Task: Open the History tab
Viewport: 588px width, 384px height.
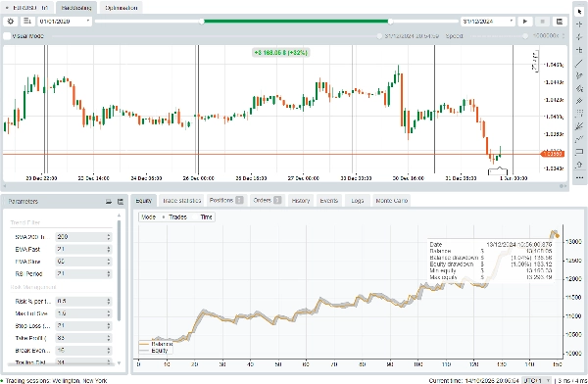Action: 301,201
